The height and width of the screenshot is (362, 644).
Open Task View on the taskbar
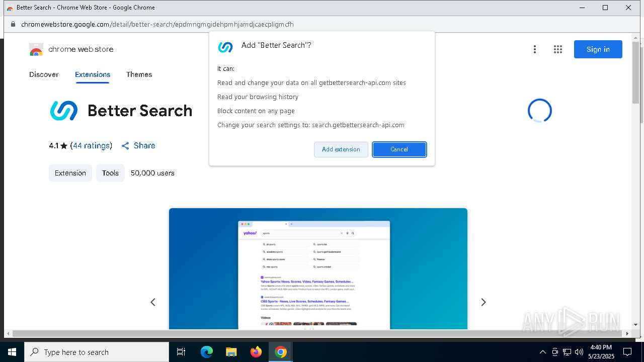coord(181,352)
